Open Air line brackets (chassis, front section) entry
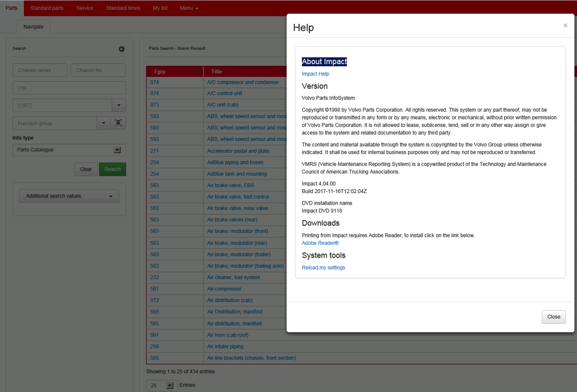The image size is (577, 392). [x=251, y=358]
